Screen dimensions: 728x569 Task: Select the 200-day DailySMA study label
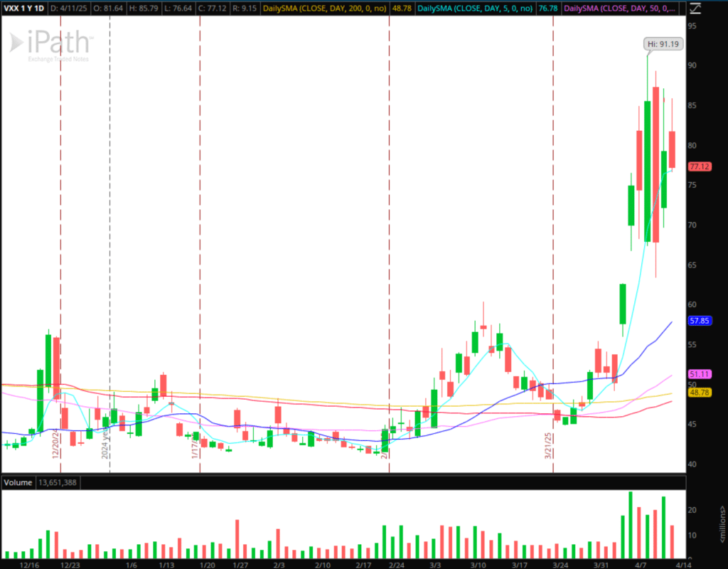coord(324,9)
